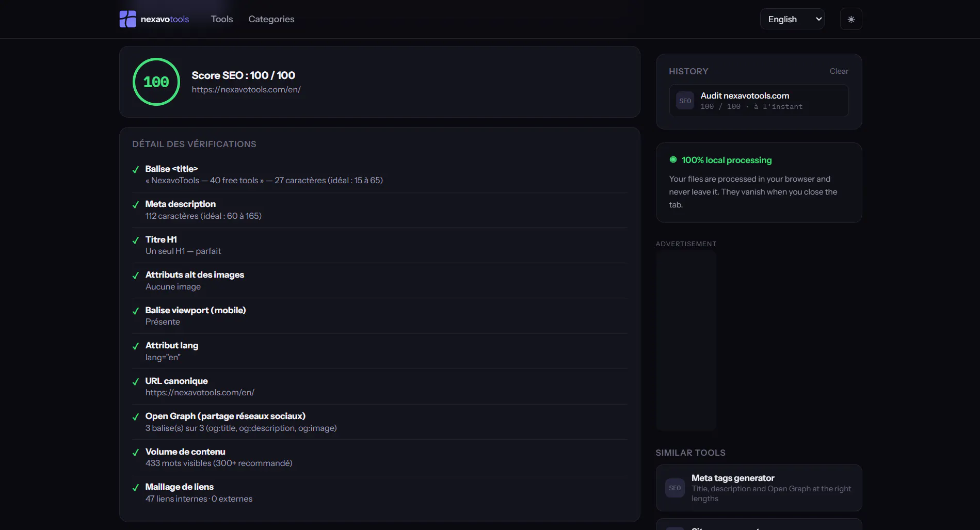Click the checkmark next to Meta description
The height and width of the screenshot is (530, 980).
pyautogui.click(x=136, y=204)
